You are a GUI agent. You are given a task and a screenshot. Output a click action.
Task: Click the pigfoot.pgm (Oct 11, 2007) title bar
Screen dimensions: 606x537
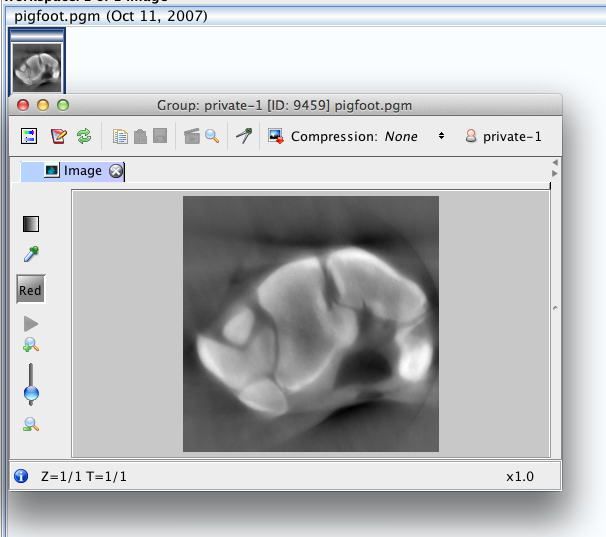306,16
